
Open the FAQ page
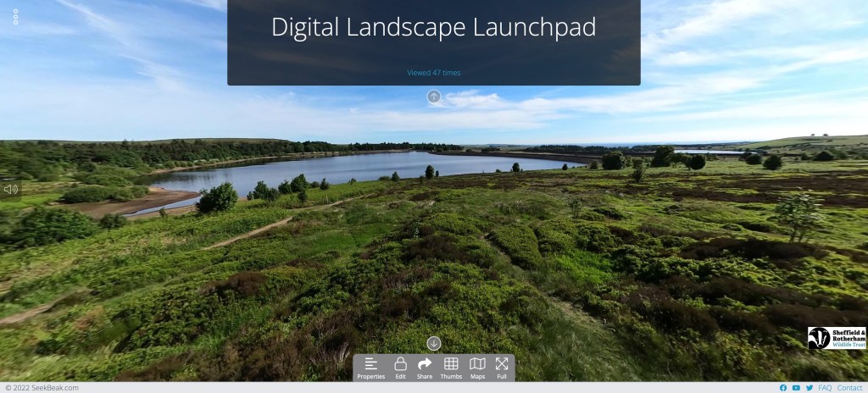(x=825, y=388)
